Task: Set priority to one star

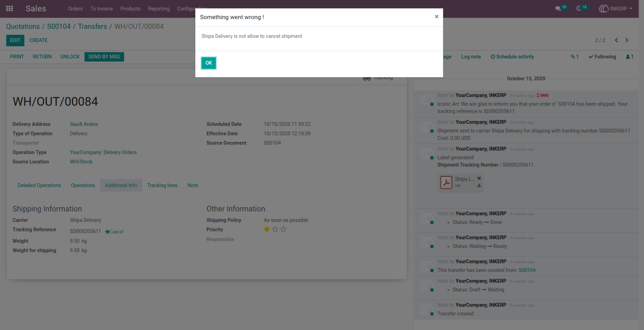Action: tap(267, 229)
